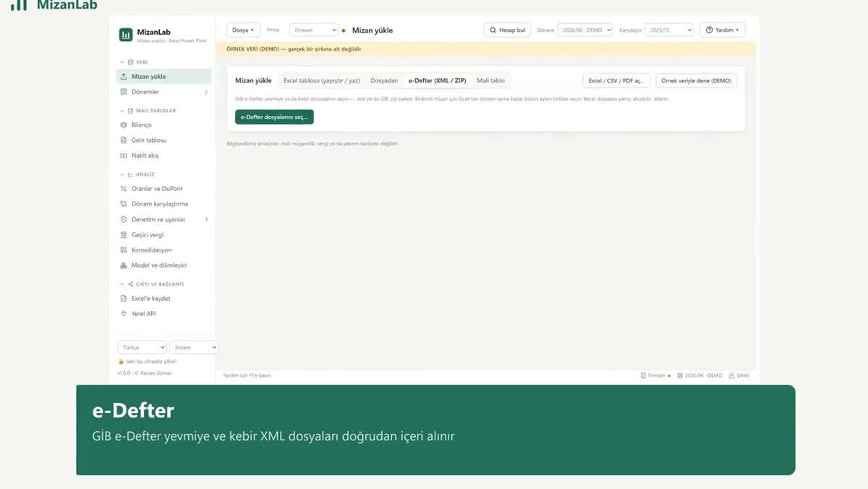Switch to the Excel tablosu (yapıştır / yaz) tab
Image resolution: width=868 pixels, height=489 pixels.
coord(322,80)
